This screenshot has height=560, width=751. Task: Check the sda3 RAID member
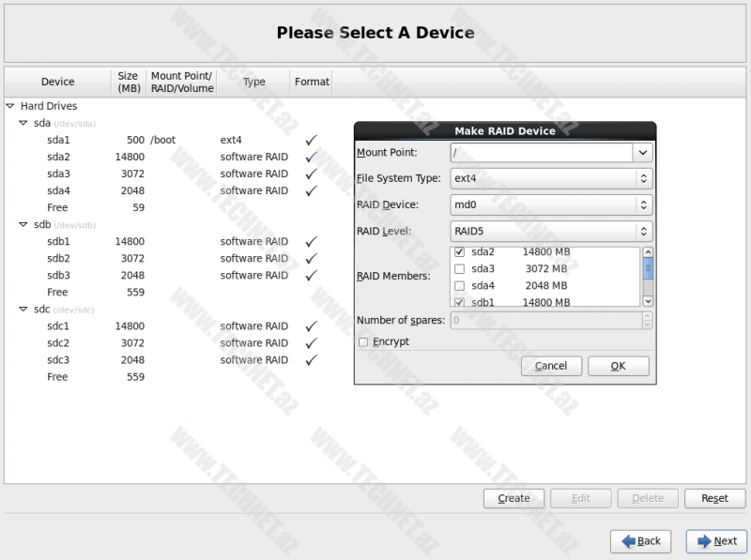click(x=459, y=269)
